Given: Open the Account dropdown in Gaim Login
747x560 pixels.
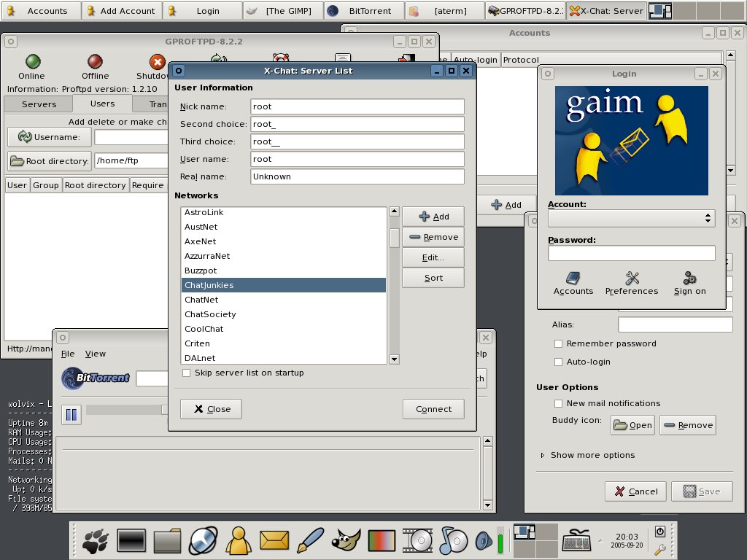Looking at the screenshot, I should [631, 219].
